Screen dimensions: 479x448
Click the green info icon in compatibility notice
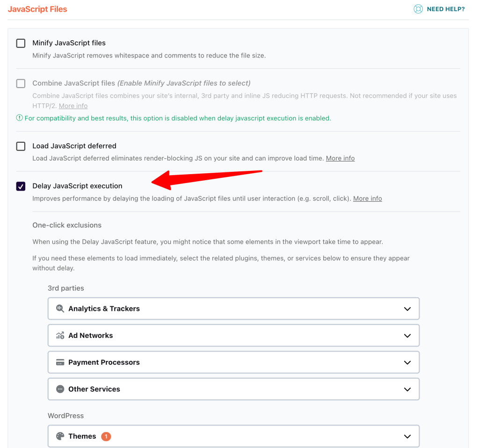[x=20, y=118]
